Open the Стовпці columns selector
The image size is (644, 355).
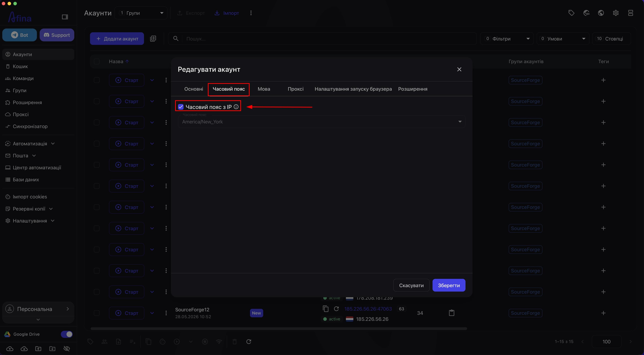point(611,39)
